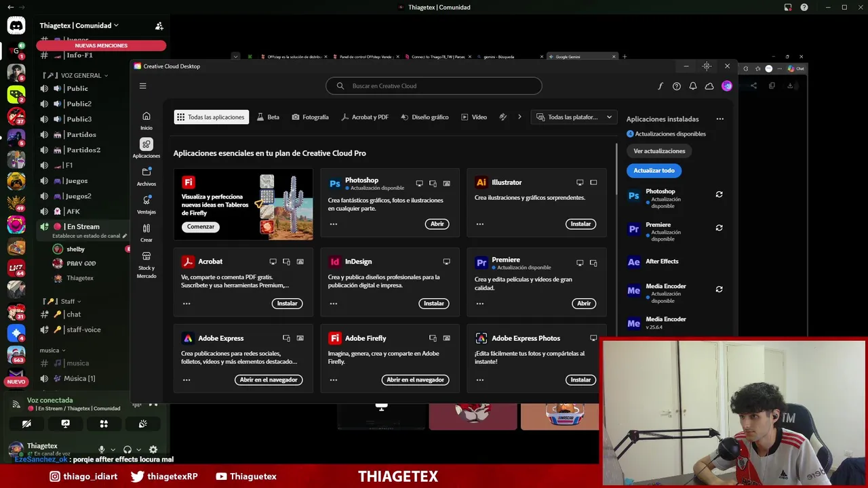868x488 pixels.
Task: Collapse the musica category in Discord
Action: [x=52, y=350]
